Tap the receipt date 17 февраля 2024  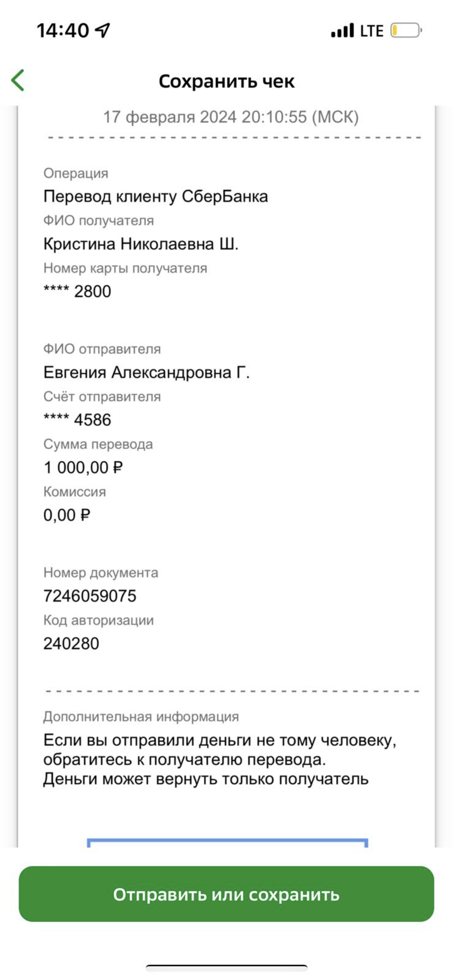(x=170, y=117)
